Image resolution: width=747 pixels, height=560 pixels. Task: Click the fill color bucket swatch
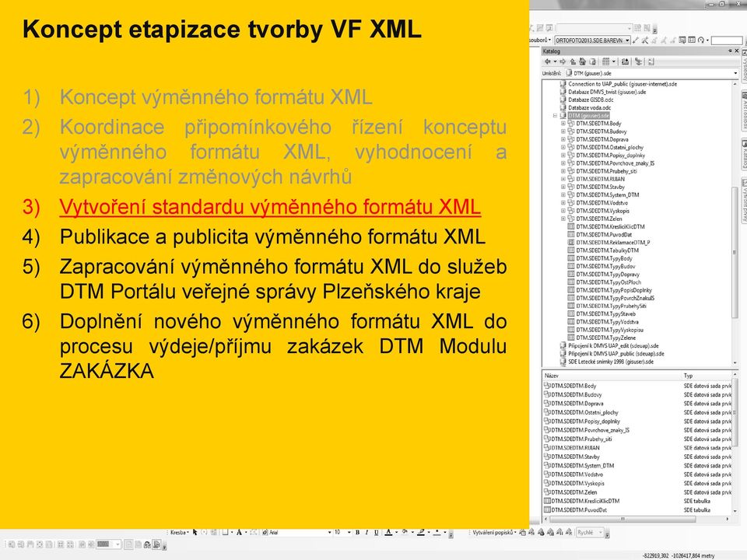405,532
